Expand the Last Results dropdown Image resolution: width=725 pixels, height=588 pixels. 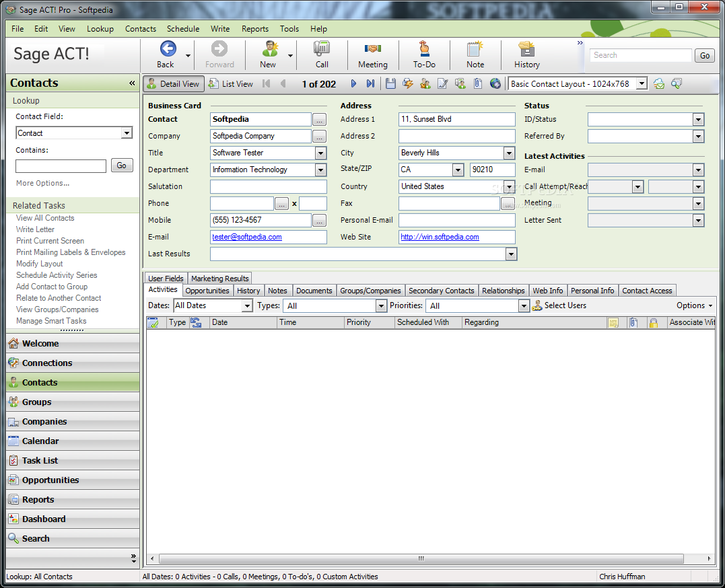point(511,254)
